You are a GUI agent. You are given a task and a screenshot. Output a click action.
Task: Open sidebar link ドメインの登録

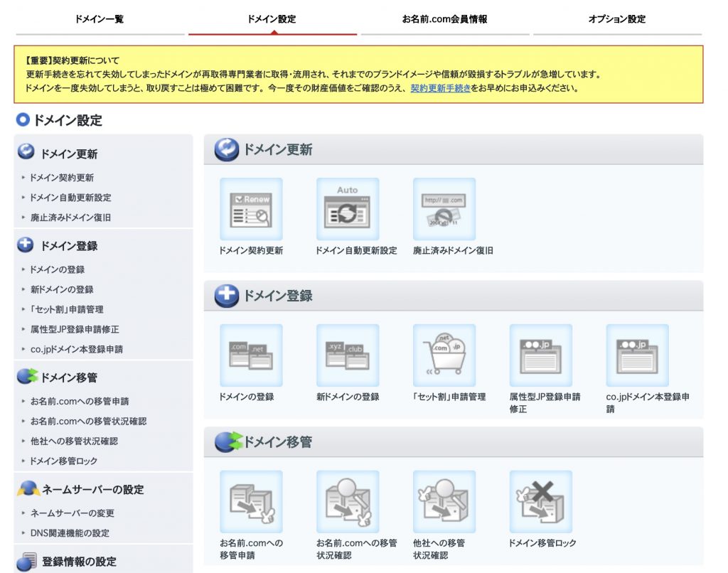(57, 269)
